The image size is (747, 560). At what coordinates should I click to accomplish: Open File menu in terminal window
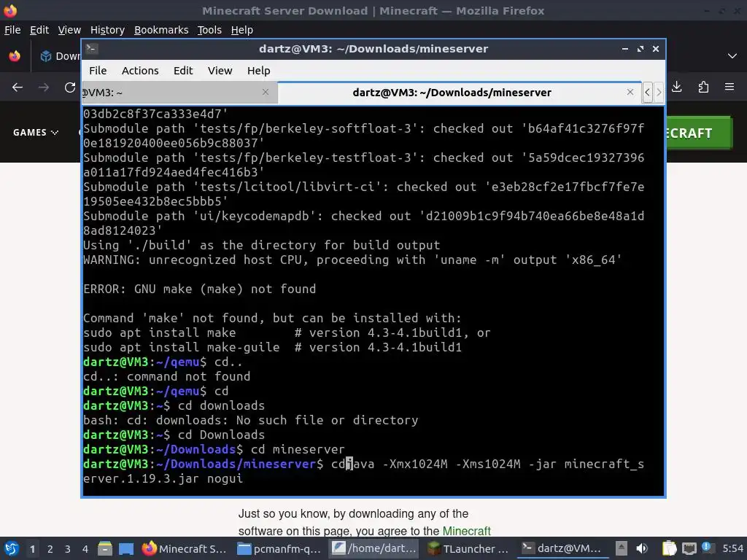[x=98, y=71]
